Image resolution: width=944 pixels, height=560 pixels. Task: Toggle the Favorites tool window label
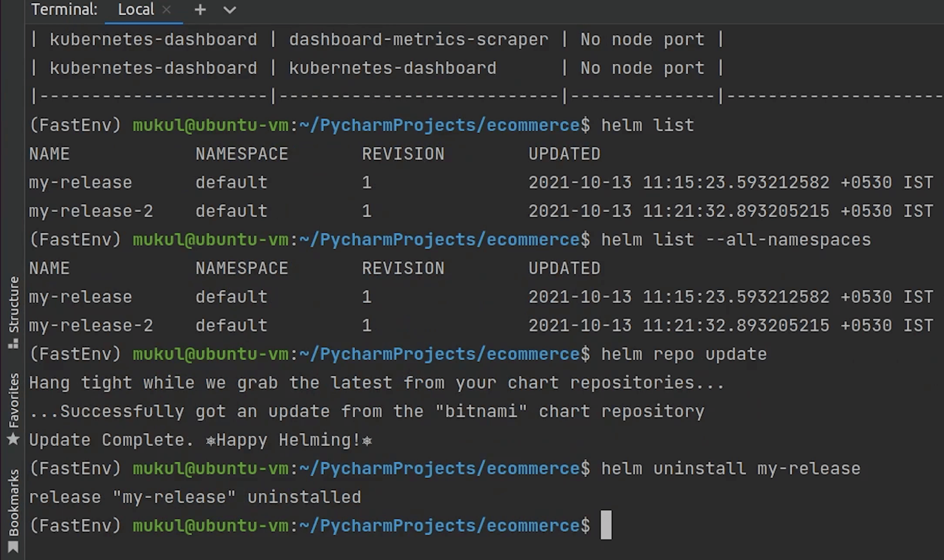pyautogui.click(x=13, y=400)
